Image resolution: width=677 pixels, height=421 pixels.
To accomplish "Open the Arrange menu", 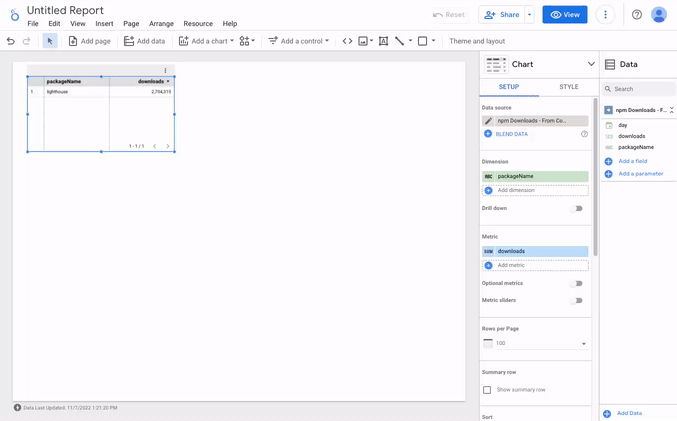I will coord(161,24).
